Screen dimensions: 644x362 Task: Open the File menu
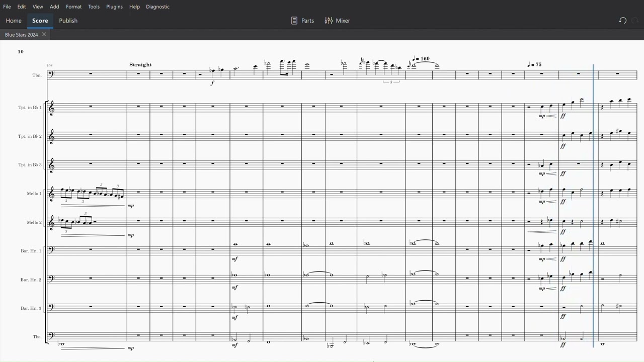pos(7,7)
